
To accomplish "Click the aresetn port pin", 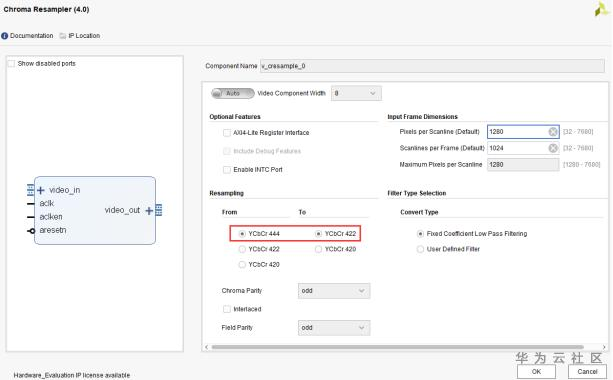I will click(x=31, y=231).
